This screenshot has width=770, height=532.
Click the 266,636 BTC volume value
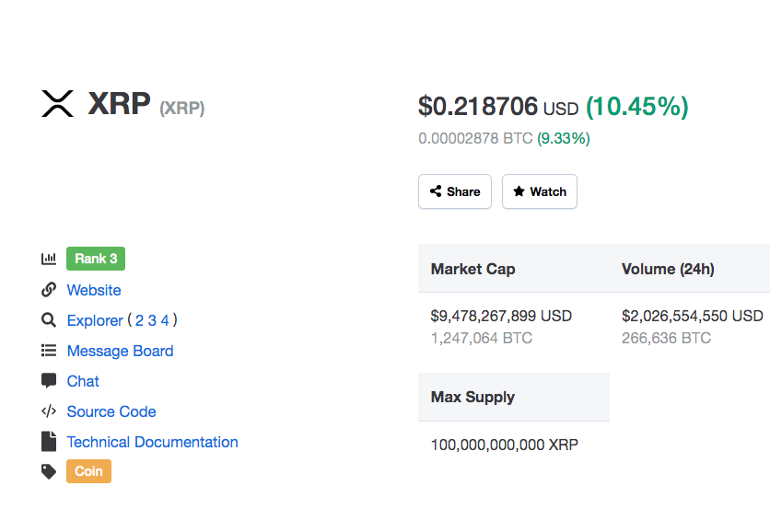(x=667, y=338)
